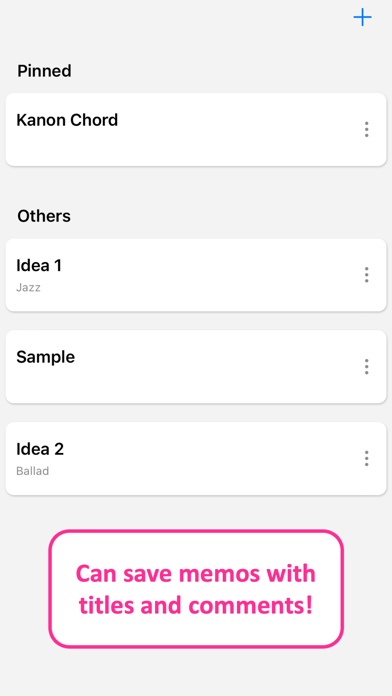The height and width of the screenshot is (696, 392).
Task: Open the pinned Kanon Chord memo card
Action: pyautogui.click(x=196, y=130)
